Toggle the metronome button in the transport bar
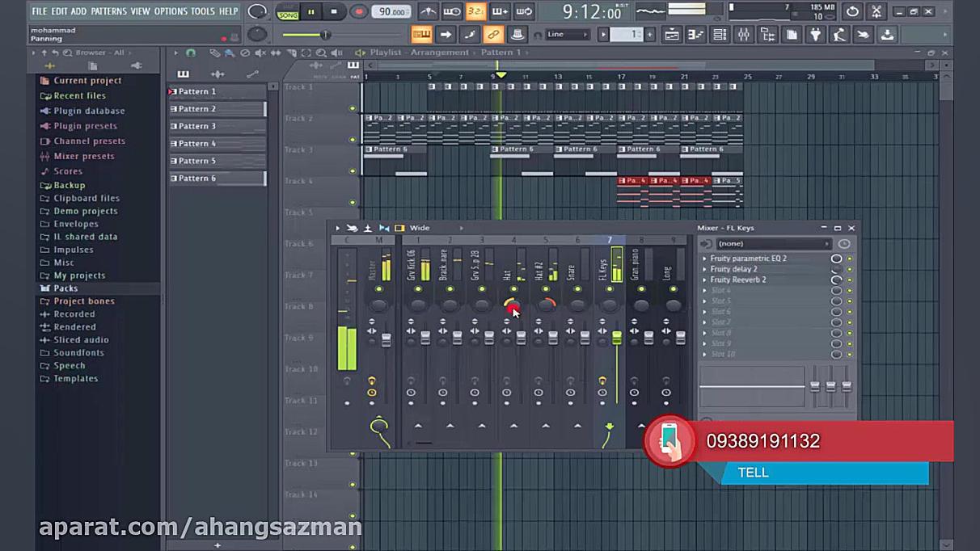Image resolution: width=980 pixels, height=551 pixels. (x=429, y=12)
